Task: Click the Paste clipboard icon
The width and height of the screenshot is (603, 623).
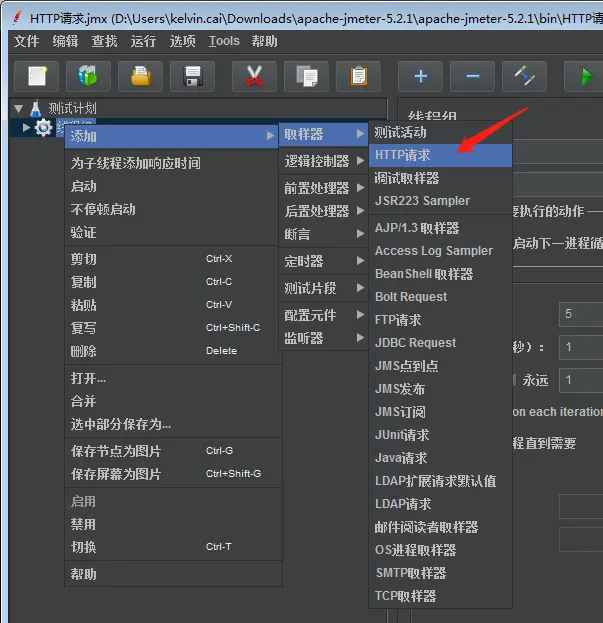Action: 359,76
